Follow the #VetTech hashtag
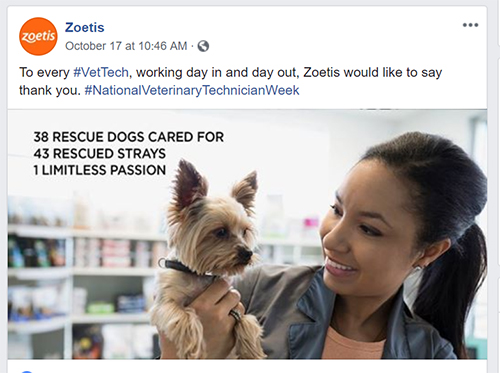Image resolution: width=500 pixels, height=373 pixels. 101,72
